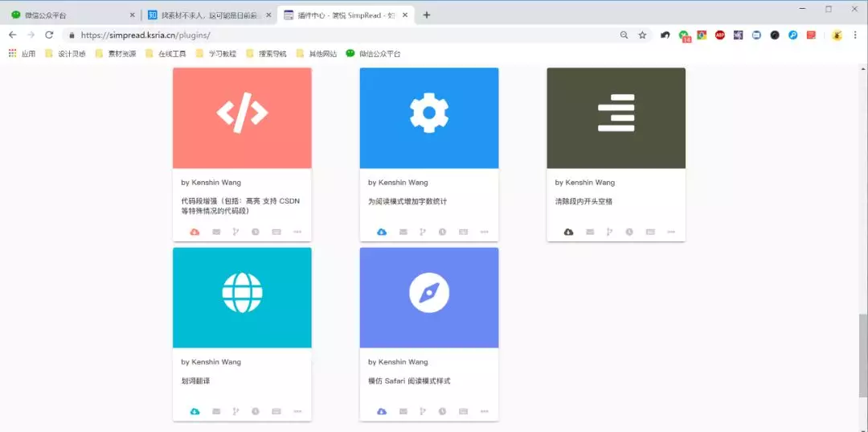
Task: Open more options on CSDN code plugin card
Action: (x=297, y=232)
